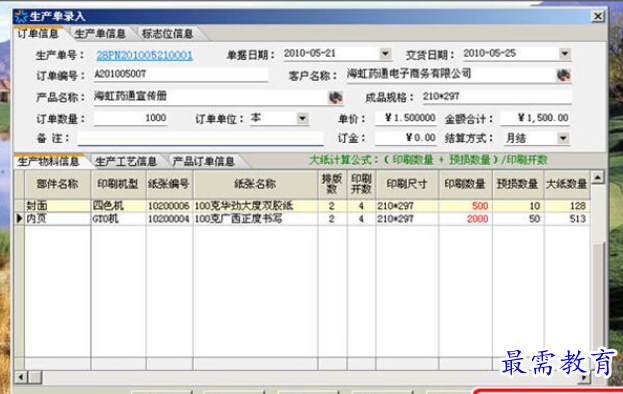
Task: Click the 订金 deposit field
Action: click(x=406, y=138)
